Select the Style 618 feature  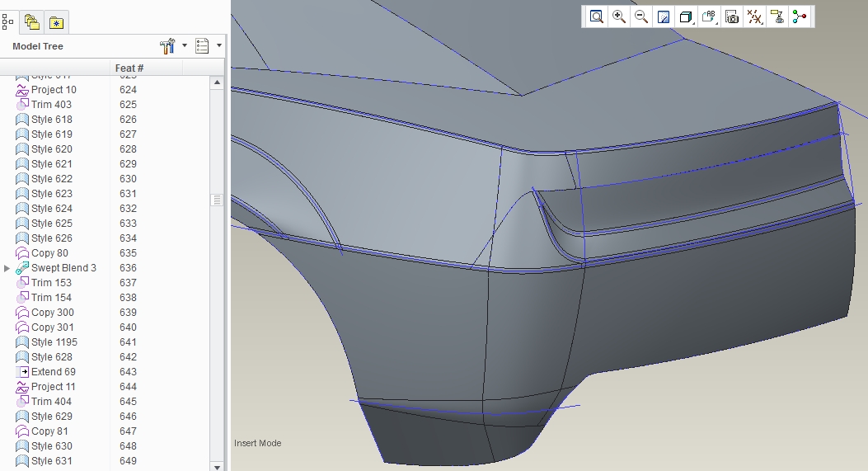pyautogui.click(x=51, y=120)
